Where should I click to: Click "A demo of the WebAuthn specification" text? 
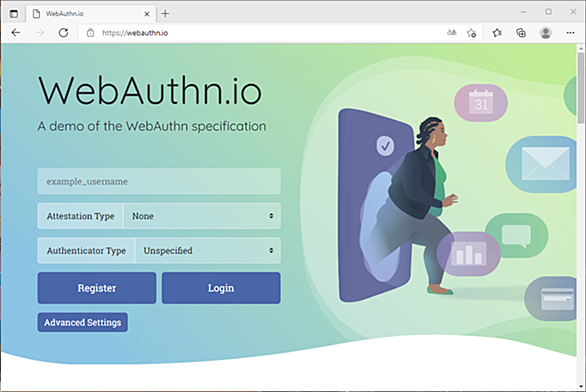[x=152, y=126]
